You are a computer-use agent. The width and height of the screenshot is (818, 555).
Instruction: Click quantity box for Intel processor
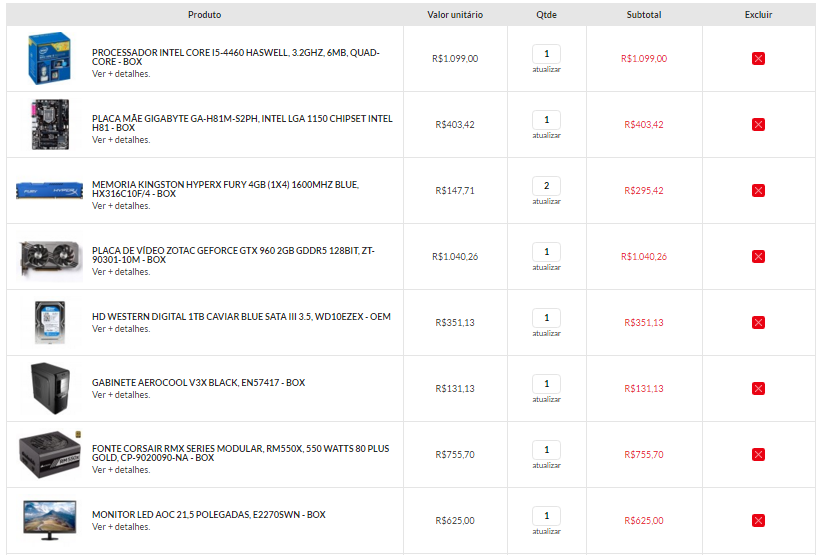click(546, 54)
